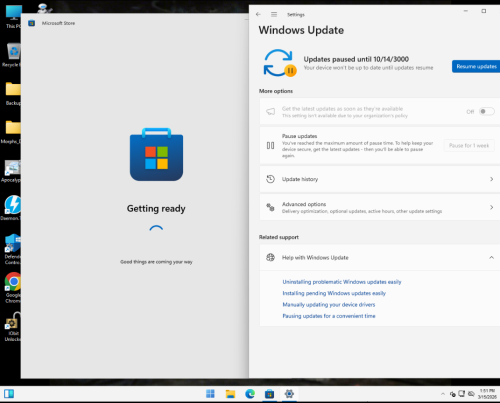The width and height of the screenshot is (500, 403).
Task: Click the Resume updates button
Action: [x=476, y=66]
